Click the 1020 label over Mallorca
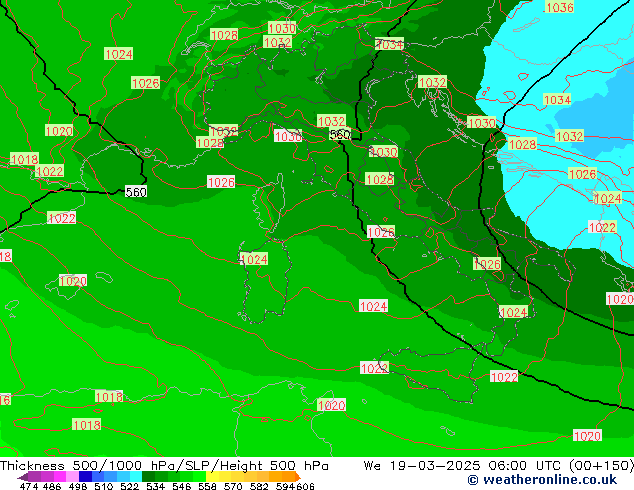634x490 pixels. pos(73,281)
